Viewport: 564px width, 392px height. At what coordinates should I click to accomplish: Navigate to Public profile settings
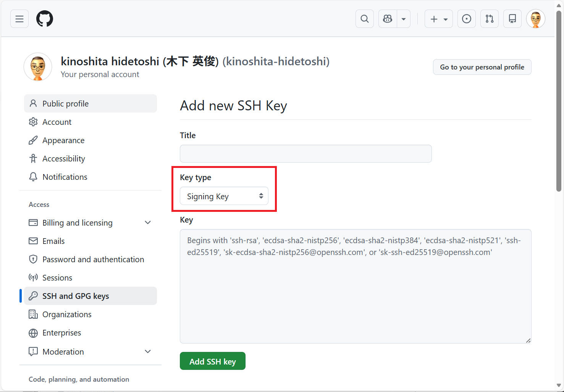65,103
